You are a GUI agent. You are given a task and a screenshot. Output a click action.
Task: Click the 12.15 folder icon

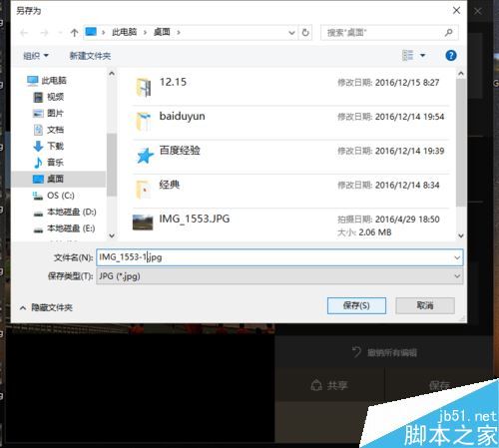point(144,87)
